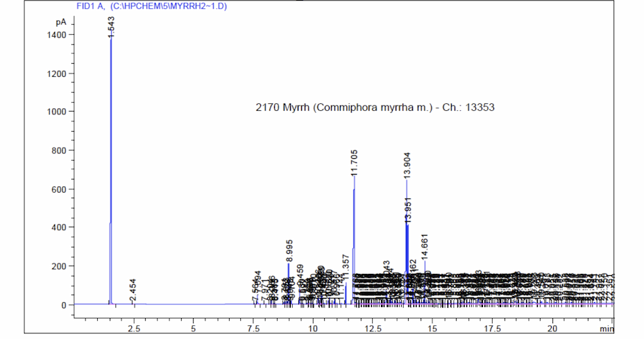This screenshot has height=339, width=644.
Task: Click the y-axis value 1000
Action: [56, 112]
